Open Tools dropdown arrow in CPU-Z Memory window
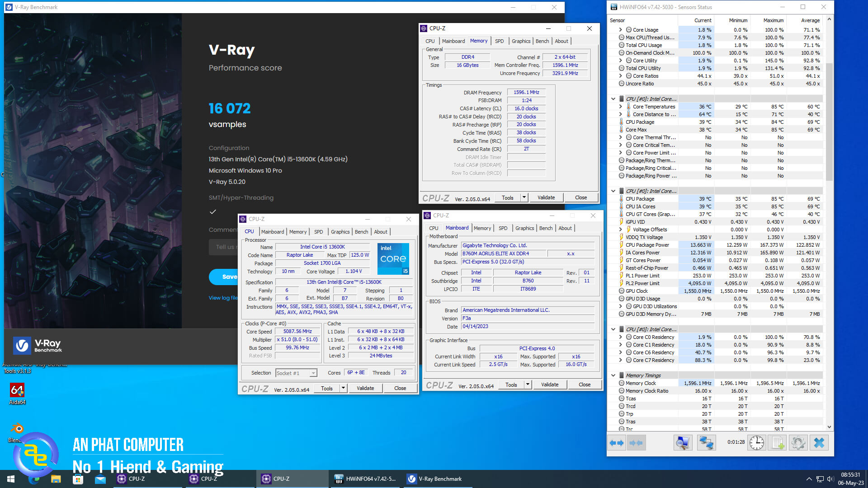This screenshot has height=488, width=868. [524, 197]
